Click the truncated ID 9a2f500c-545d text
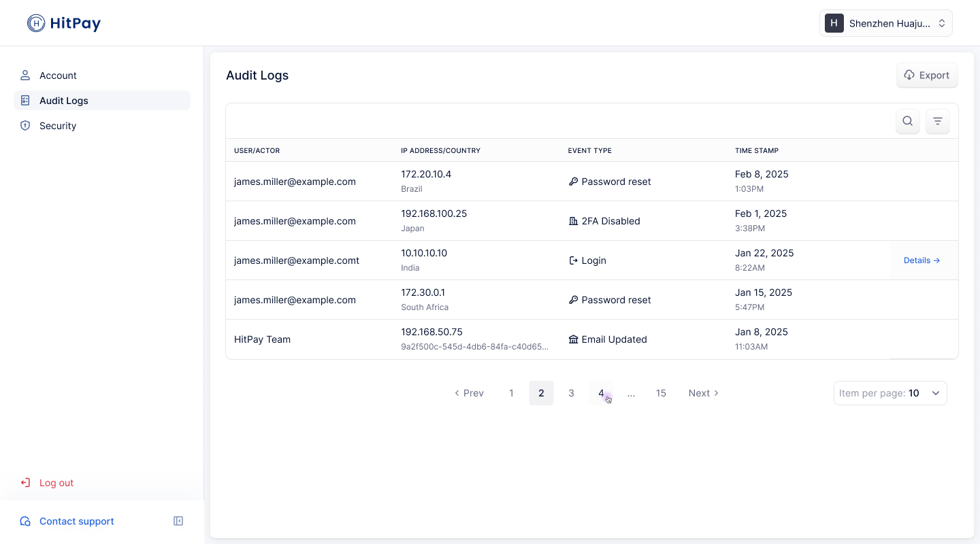Viewport: 980px width, 544px height. point(475,347)
